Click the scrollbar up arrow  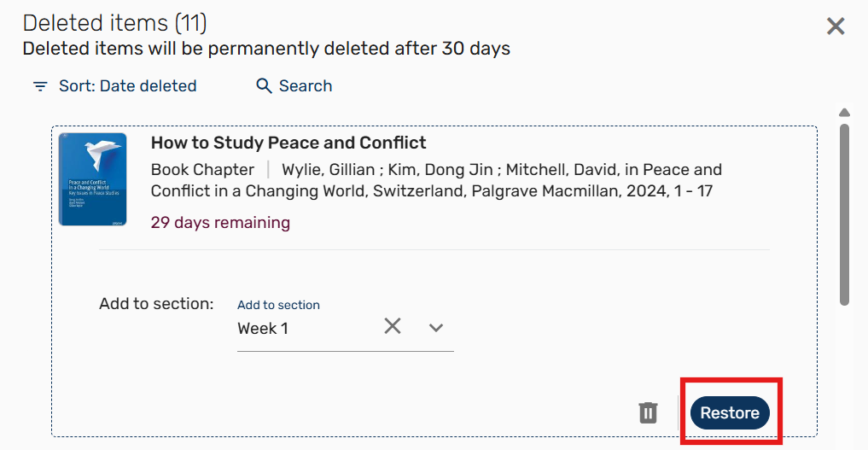point(844,113)
